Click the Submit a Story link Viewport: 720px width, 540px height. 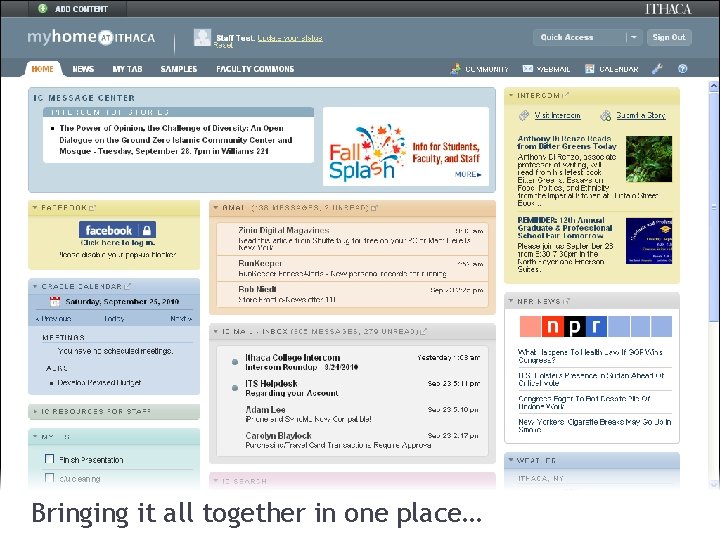641,116
